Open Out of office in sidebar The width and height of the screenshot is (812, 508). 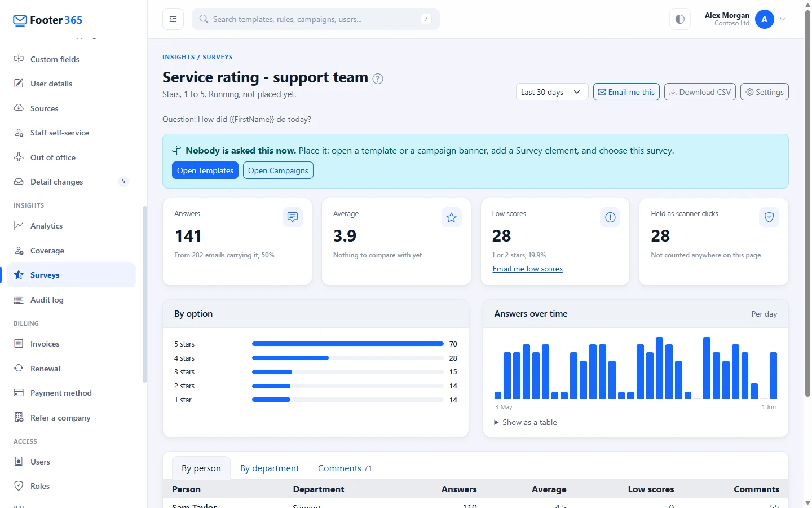click(71, 157)
